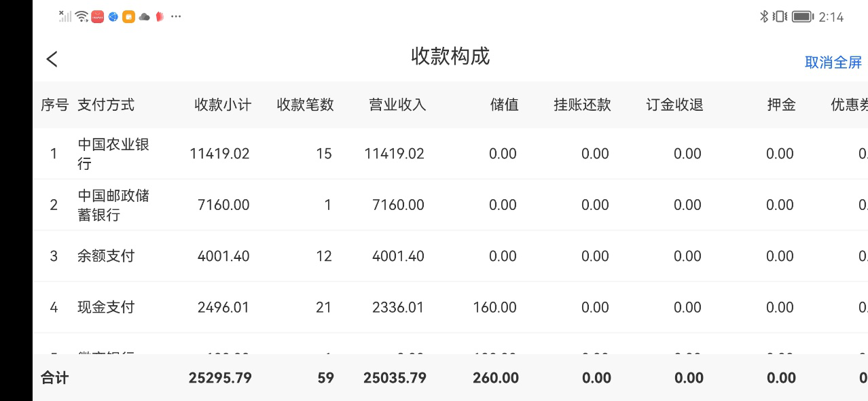Screen dimensions: 868x401
Task: Tap the 支付方式 column header
Action: [106, 105]
